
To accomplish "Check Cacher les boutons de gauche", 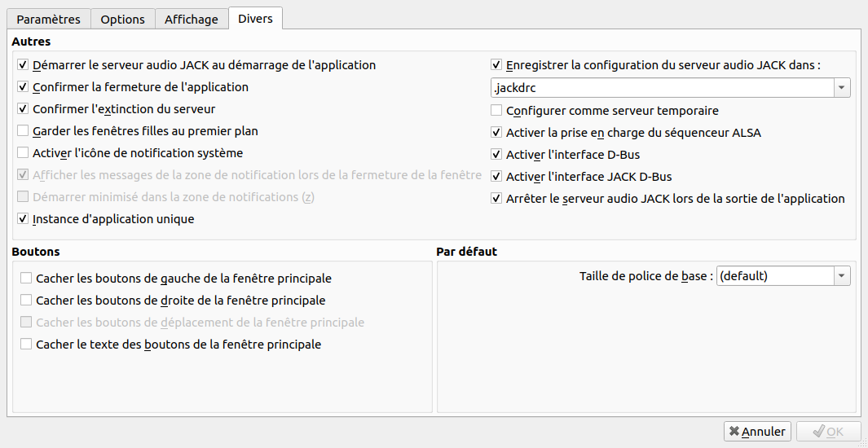I will [27, 279].
